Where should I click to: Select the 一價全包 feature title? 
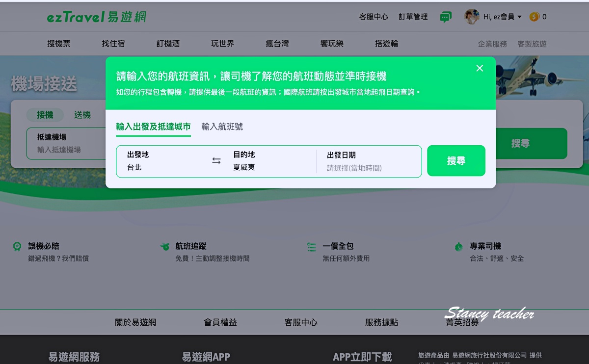coord(338,246)
